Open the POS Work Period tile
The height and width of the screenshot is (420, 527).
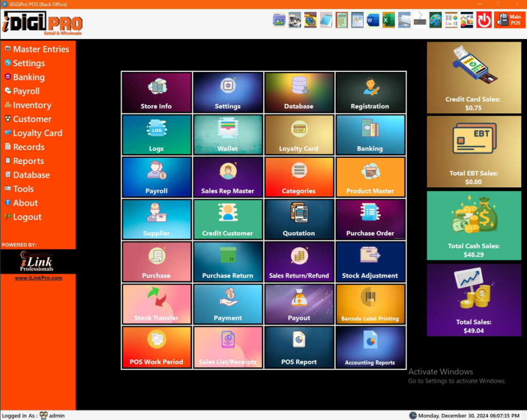[156, 347]
